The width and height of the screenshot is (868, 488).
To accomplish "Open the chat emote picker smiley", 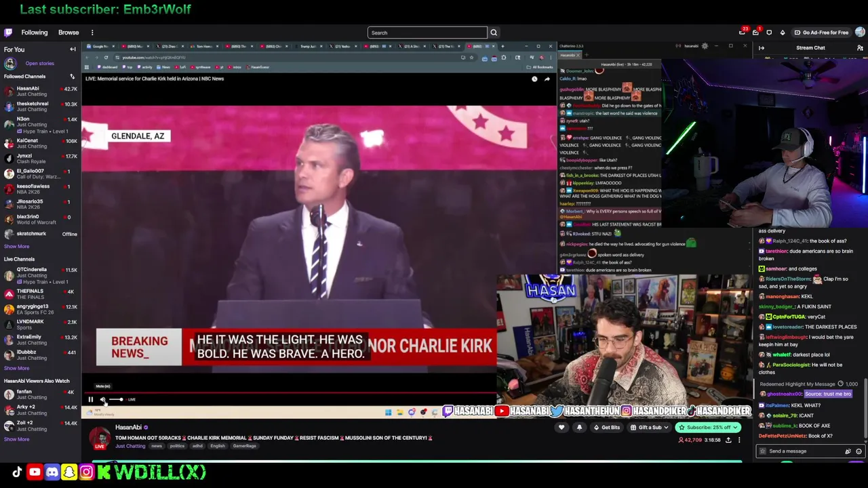I will pos(859,451).
